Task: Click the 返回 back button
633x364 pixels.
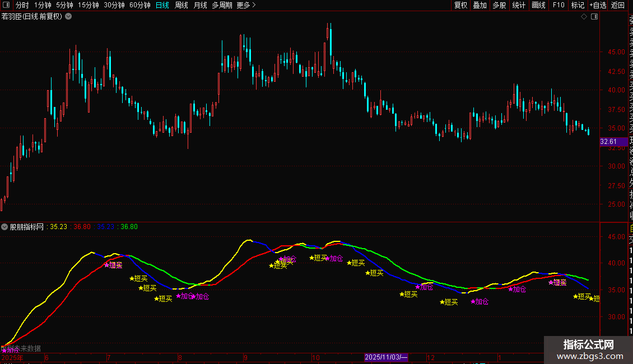Action: point(618,5)
